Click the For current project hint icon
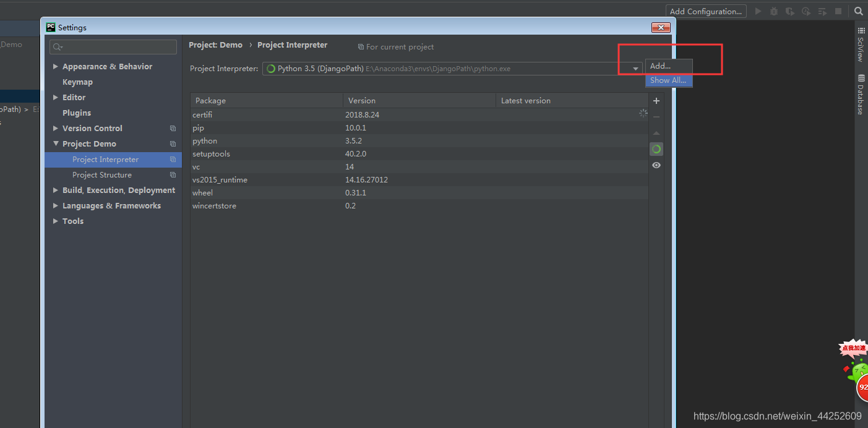 pos(361,47)
